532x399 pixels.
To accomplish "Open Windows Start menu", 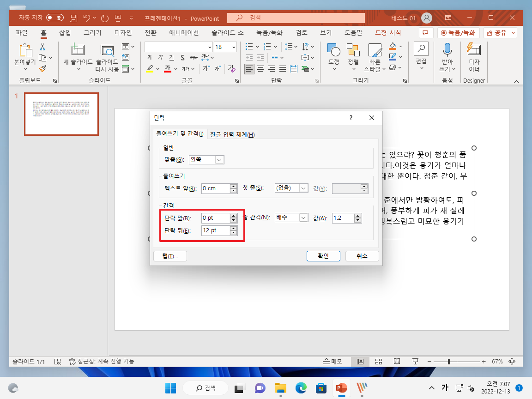I will pyautogui.click(x=170, y=388).
